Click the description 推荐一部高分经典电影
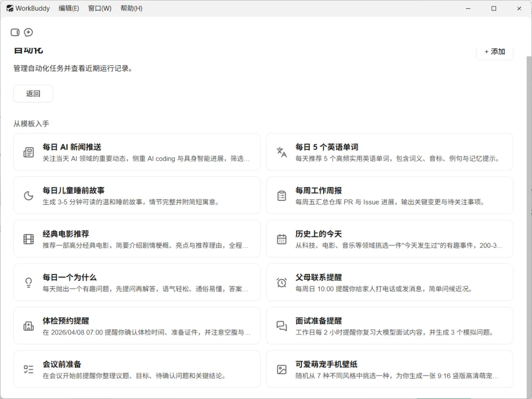 point(145,246)
